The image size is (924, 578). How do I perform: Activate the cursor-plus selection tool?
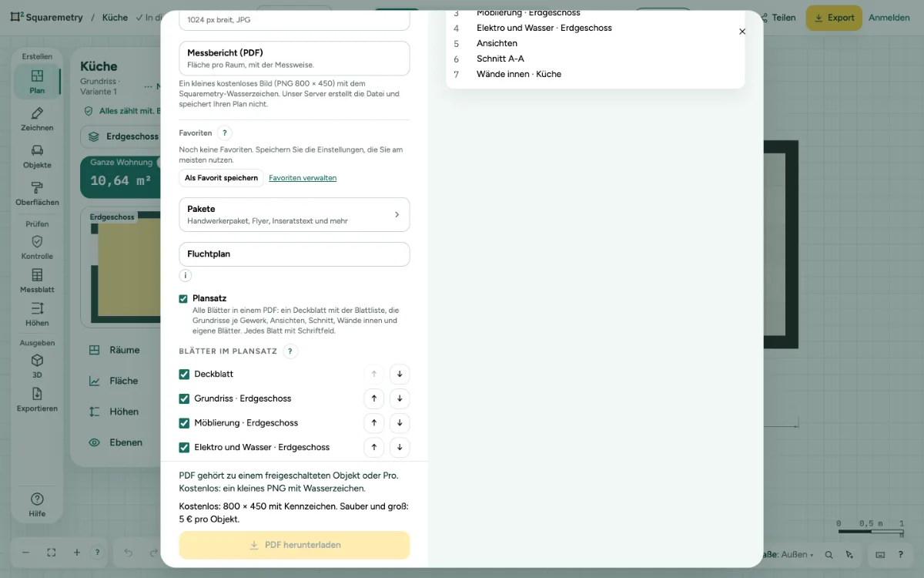[849, 555]
